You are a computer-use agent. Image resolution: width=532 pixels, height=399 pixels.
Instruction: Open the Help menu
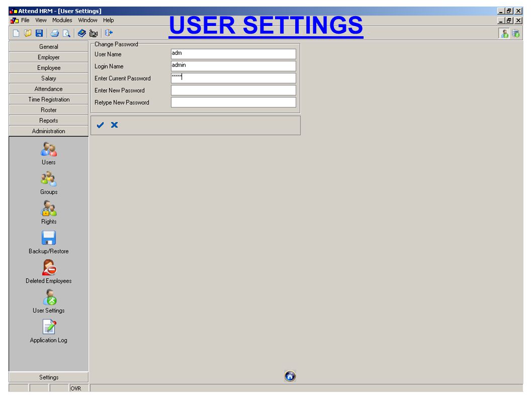tap(108, 20)
